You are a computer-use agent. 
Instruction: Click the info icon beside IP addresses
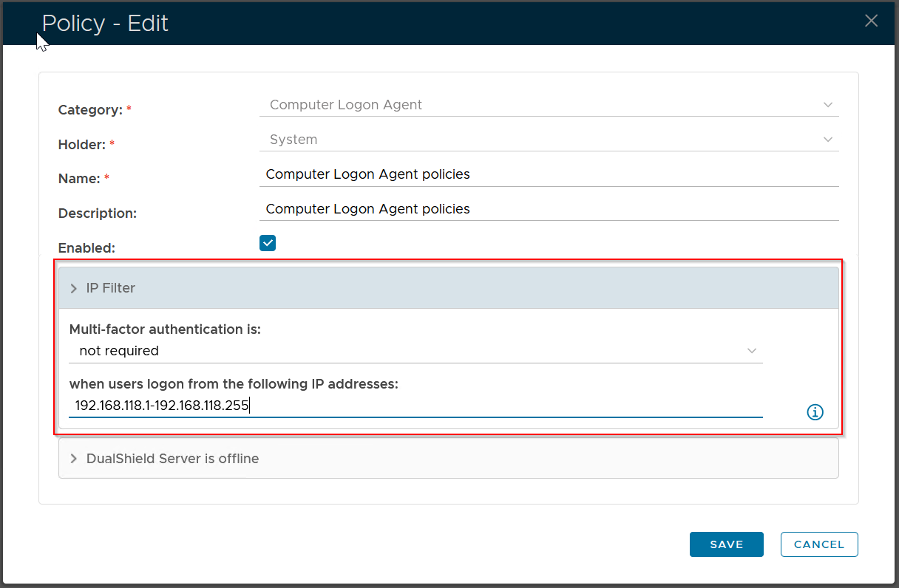(815, 412)
